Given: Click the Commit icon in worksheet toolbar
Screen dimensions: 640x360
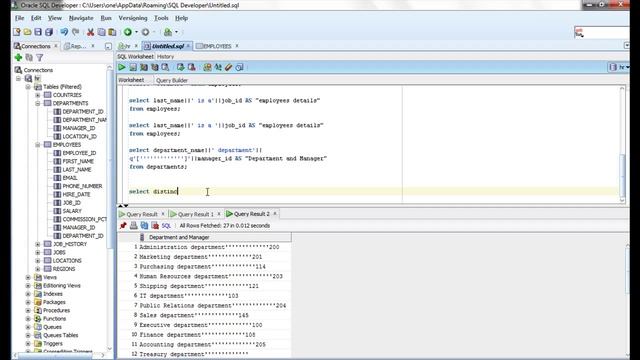Looking at the screenshot, I should [x=180, y=67].
